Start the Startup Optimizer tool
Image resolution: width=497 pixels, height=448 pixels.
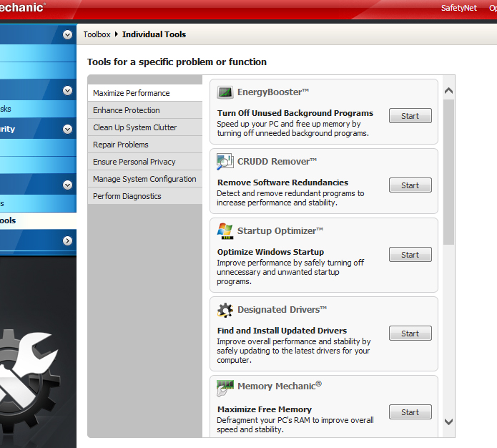[x=410, y=255]
